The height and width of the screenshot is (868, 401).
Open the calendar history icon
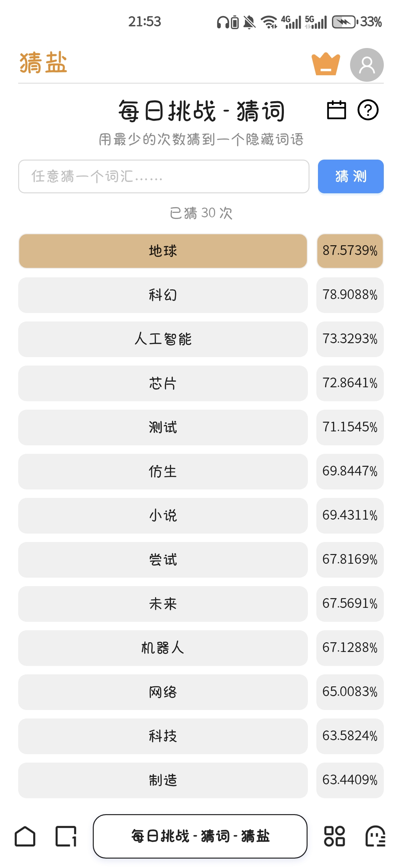pos(336,110)
